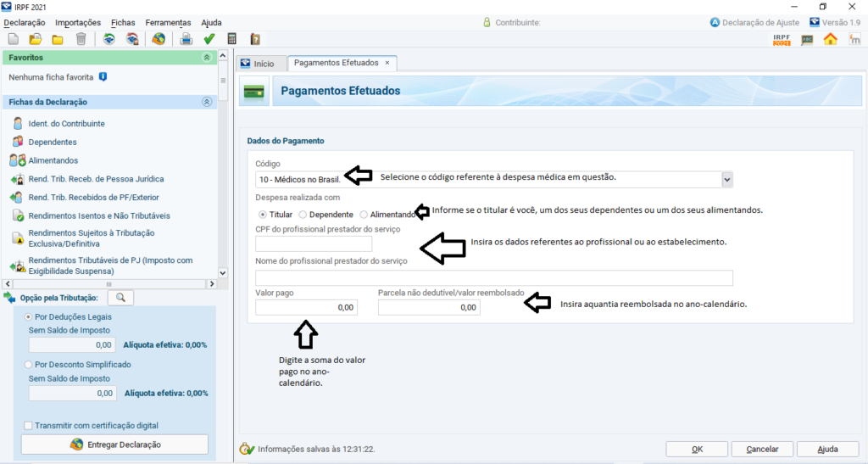
Task: Open the Importações menu
Action: pos(78,23)
